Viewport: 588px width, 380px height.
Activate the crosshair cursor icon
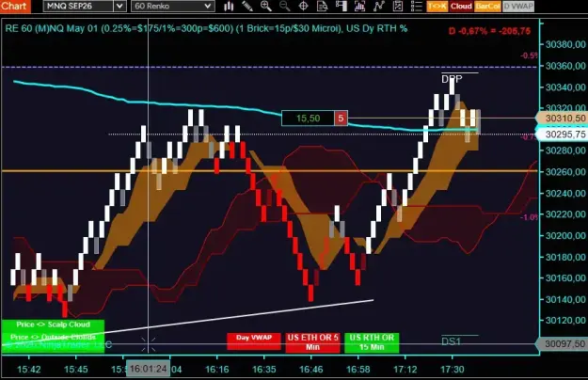(303, 6)
